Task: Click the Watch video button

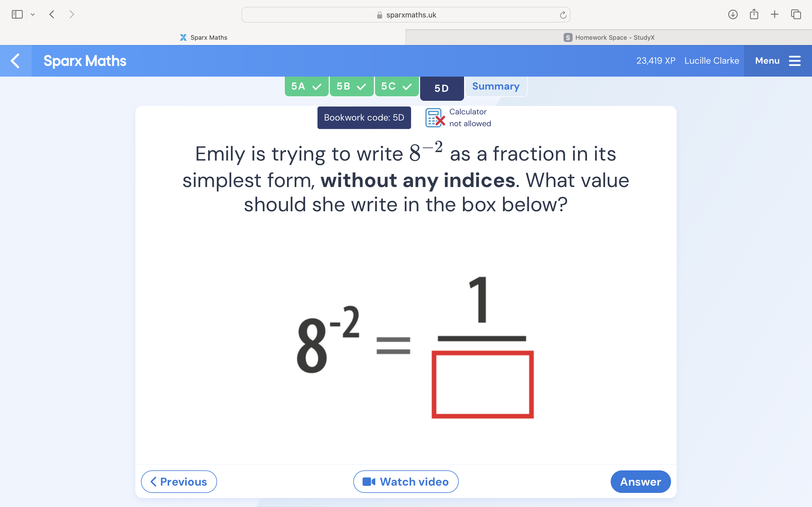Action: point(406,481)
